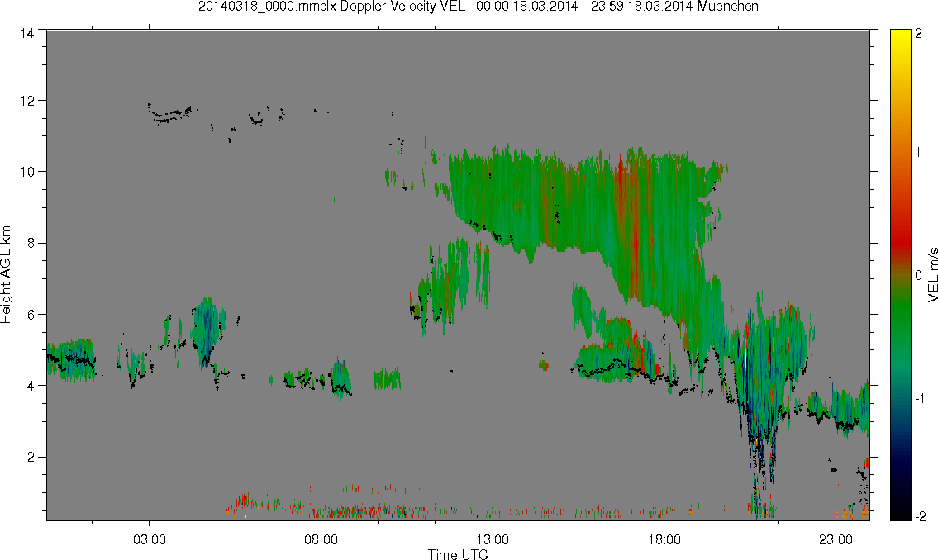
Task: Click the yellow top of the velocity colorbar
Action: click(x=900, y=39)
